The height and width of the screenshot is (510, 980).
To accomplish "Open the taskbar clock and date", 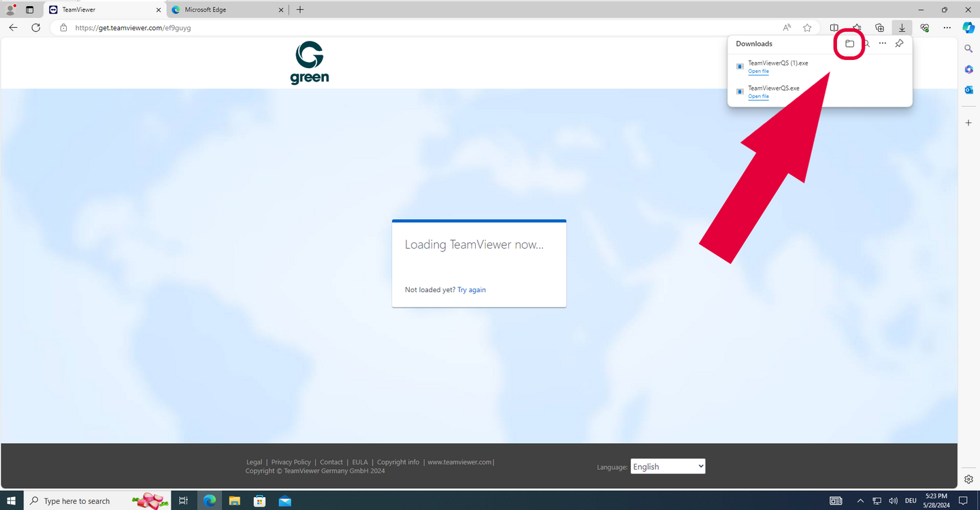I will coord(935,500).
